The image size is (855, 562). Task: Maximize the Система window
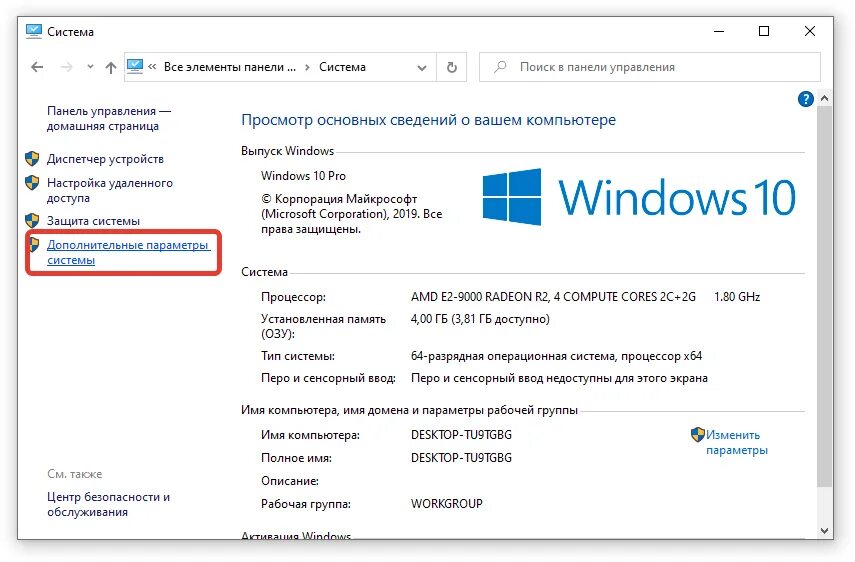point(764,32)
